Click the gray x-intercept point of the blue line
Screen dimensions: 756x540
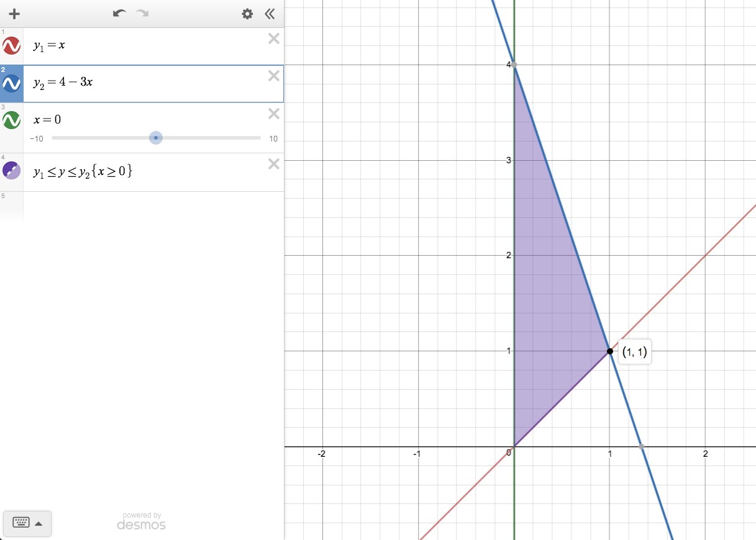point(641,446)
